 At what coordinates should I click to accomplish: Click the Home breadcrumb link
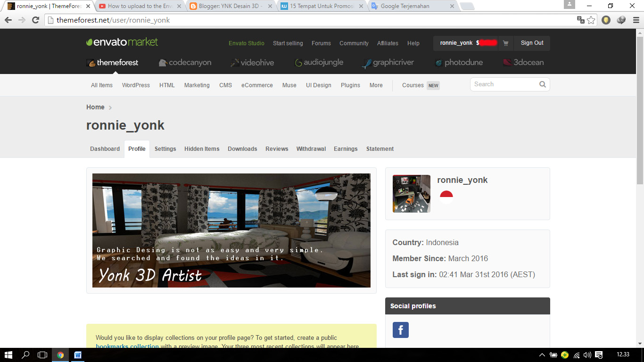(95, 107)
